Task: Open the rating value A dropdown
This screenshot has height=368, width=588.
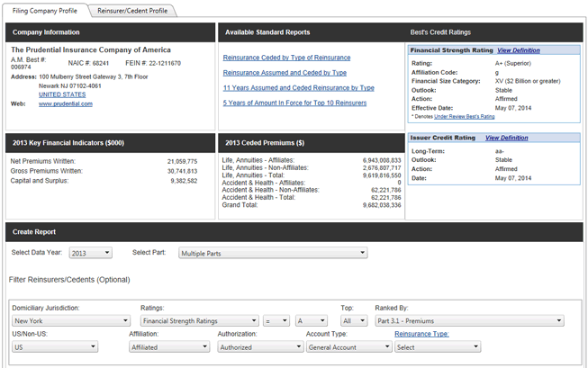Action: click(x=312, y=321)
